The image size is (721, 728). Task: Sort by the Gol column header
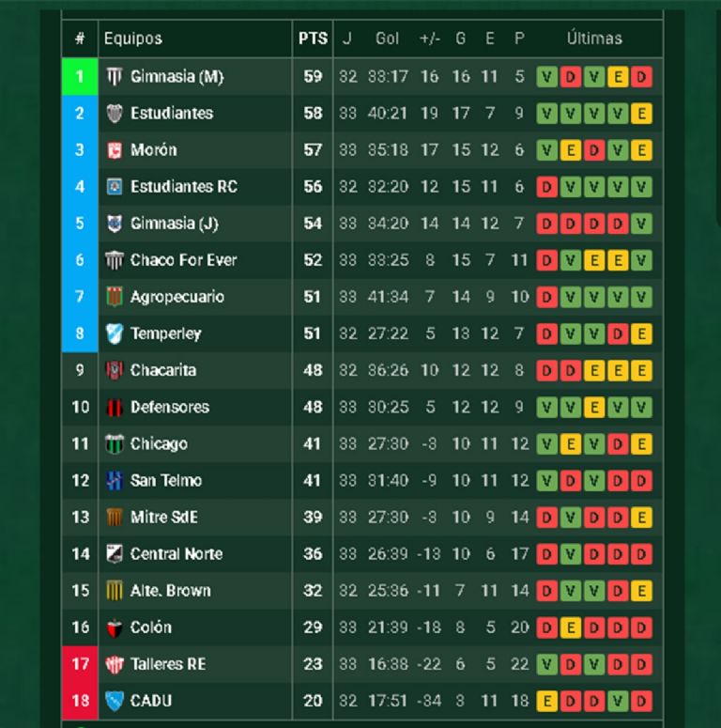click(x=387, y=39)
